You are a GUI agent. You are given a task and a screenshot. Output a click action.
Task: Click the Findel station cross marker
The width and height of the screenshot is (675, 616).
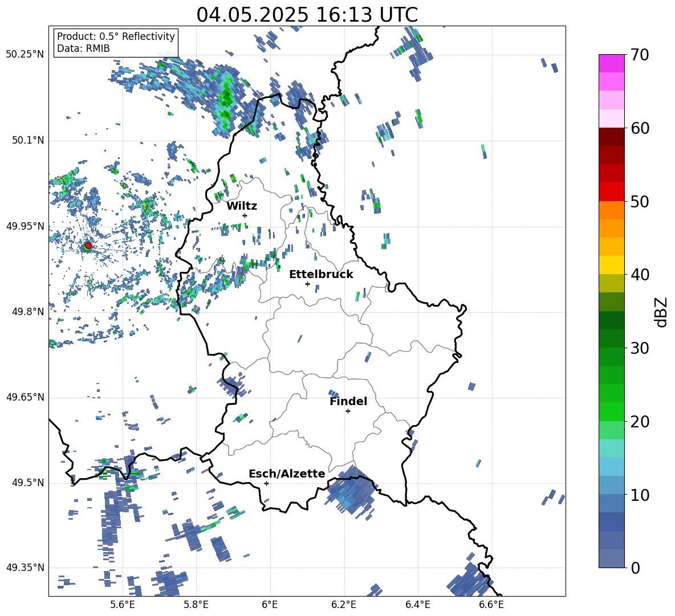[348, 411]
